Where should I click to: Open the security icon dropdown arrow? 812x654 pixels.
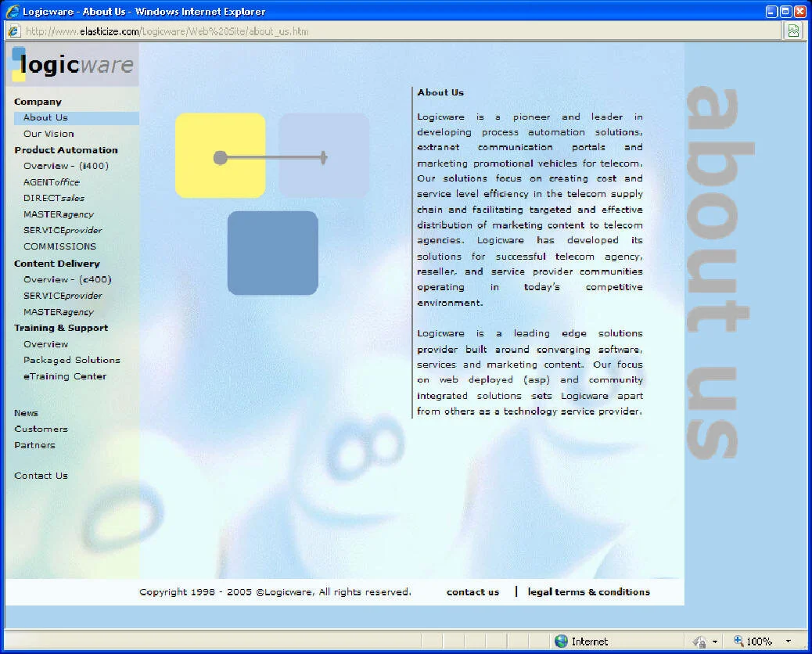[x=715, y=641]
